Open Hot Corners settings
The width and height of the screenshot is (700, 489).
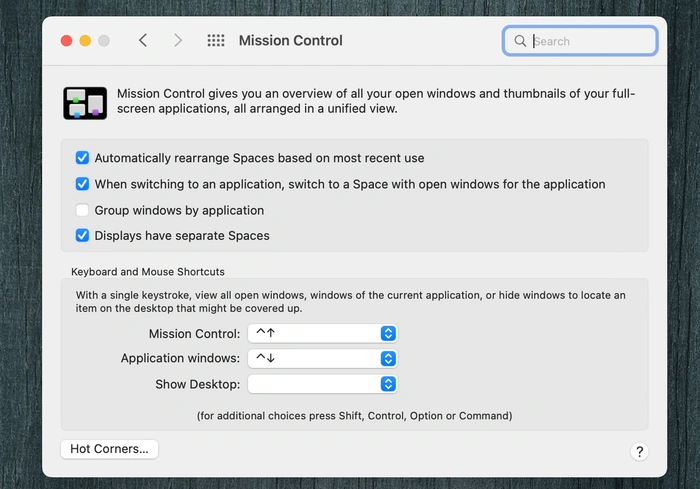tap(109, 449)
